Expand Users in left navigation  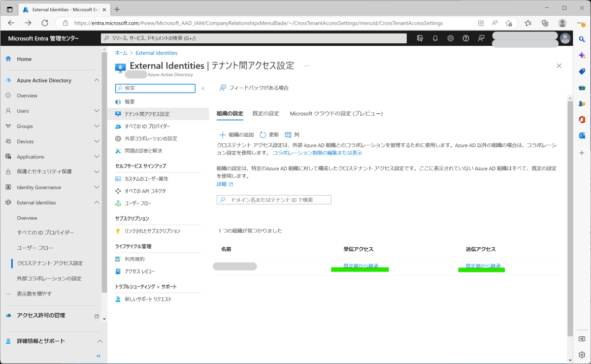(97, 111)
